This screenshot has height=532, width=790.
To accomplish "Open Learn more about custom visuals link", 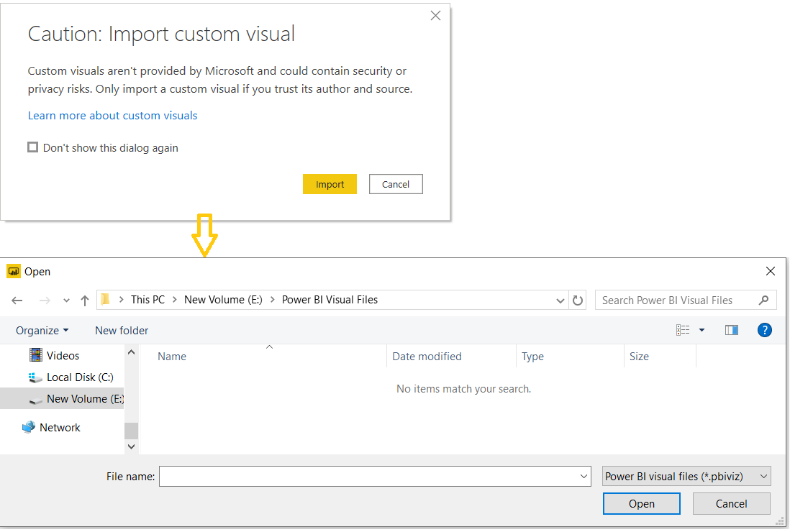I will (112, 115).
